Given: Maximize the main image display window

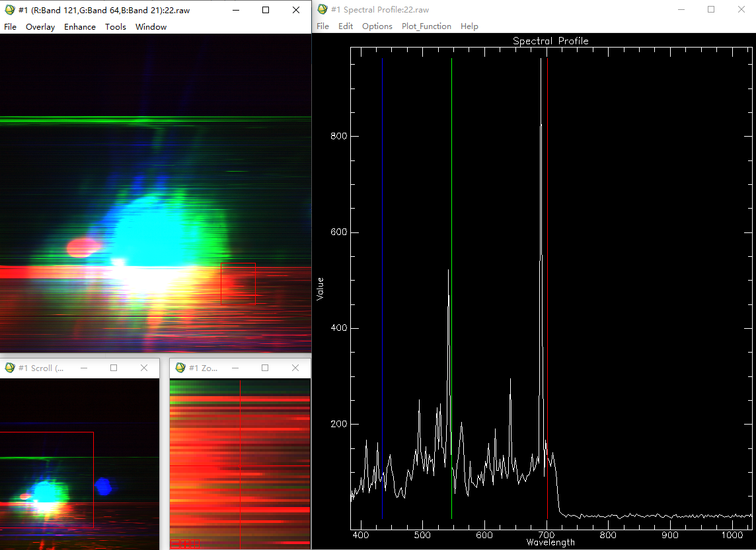Looking at the screenshot, I should [x=266, y=10].
